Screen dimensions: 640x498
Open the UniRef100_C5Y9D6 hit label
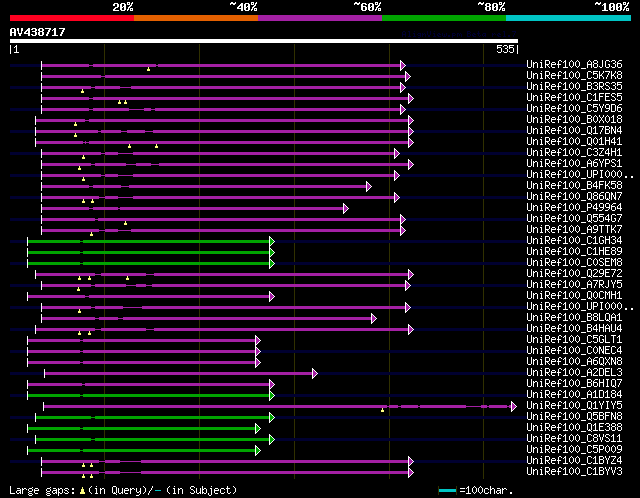pos(574,109)
